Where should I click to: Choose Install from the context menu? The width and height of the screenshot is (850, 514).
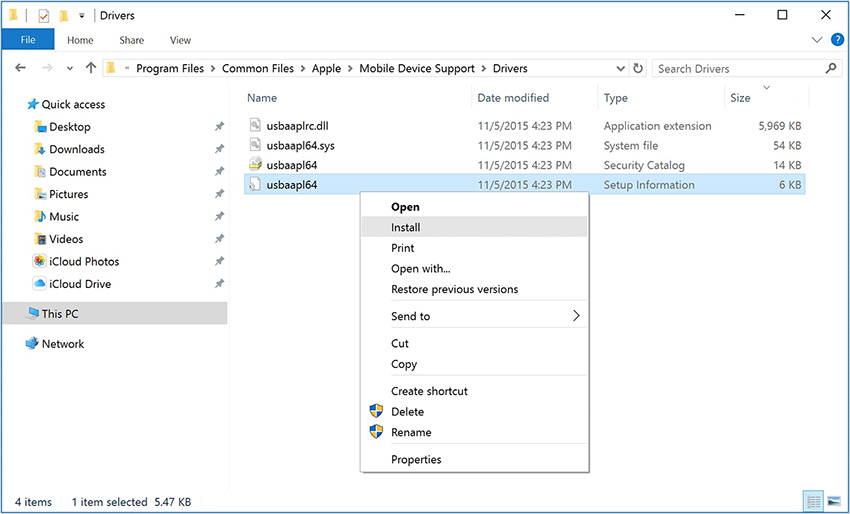[405, 227]
